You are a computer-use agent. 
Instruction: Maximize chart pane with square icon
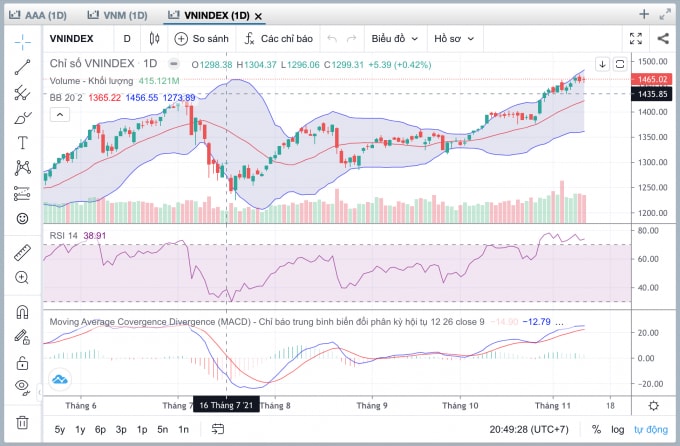pyautogui.click(x=620, y=65)
